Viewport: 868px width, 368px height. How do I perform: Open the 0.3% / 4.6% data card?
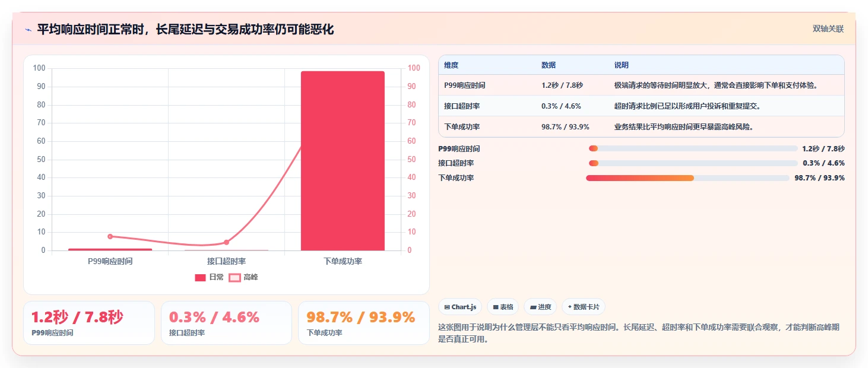click(226, 323)
